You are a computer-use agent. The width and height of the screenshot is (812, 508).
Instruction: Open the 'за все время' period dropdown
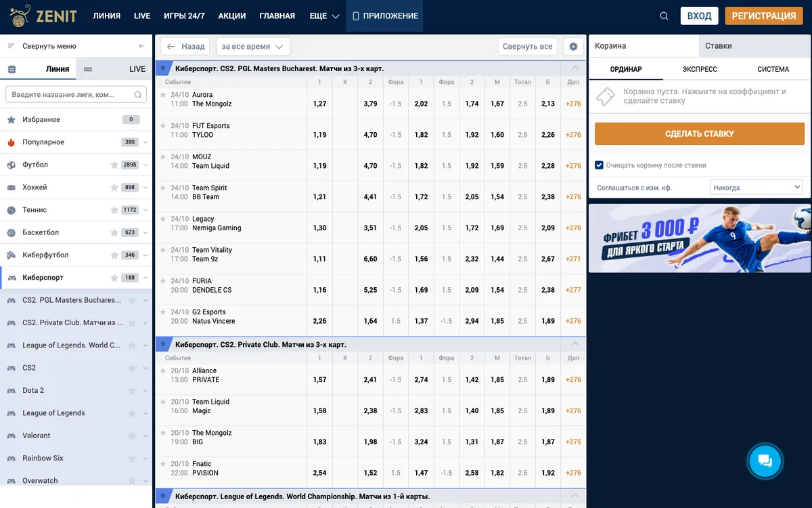[x=254, y=46]
